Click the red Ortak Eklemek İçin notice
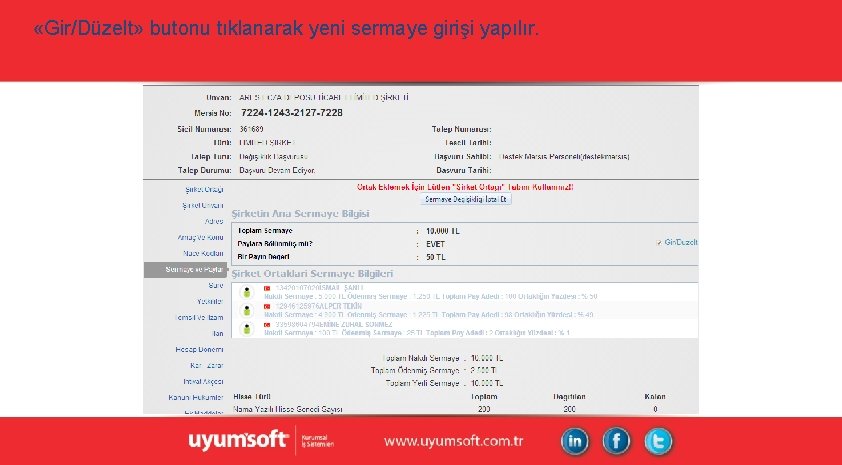The image size is (842, 465). pos(465,187)
